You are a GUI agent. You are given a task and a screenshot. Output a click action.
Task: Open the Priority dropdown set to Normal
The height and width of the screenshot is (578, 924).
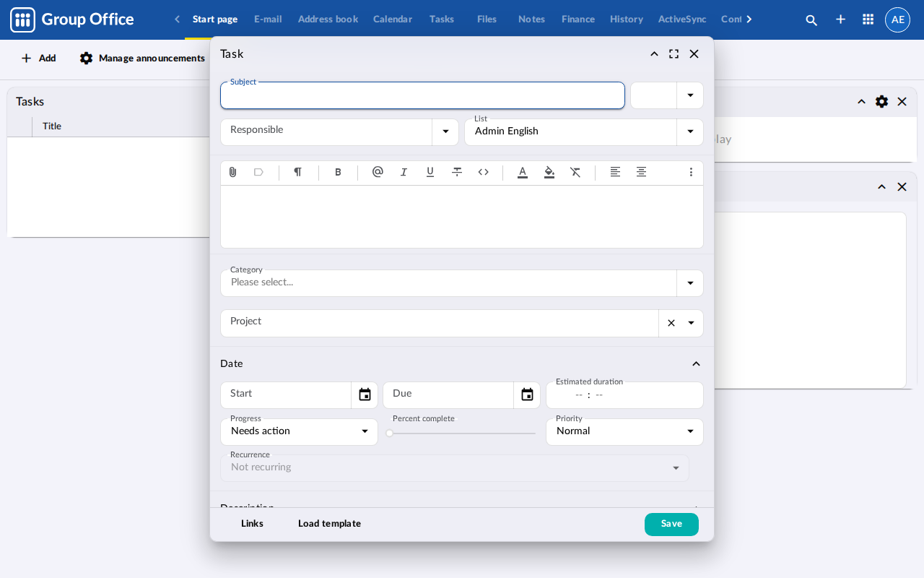click(624, 432)
